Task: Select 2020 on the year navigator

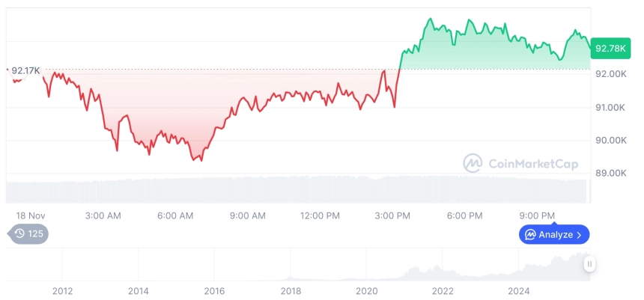Action: [367, 291]
